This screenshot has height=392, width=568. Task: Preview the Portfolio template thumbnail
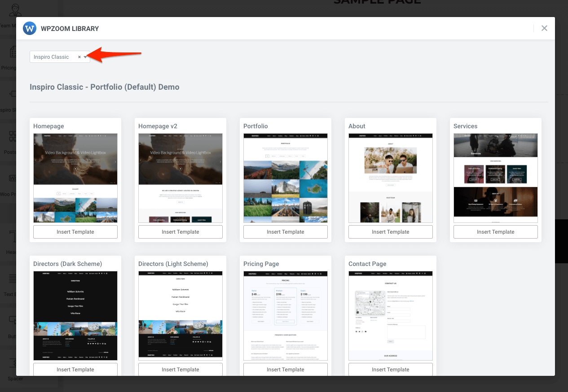(286, 178)
